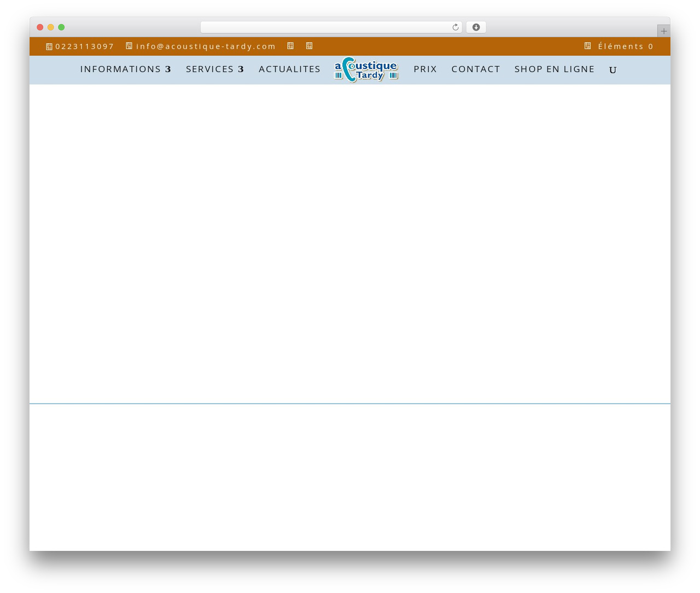The image size is (700, 593).
Task: Click the Acoustique Tardy logo
Action: (x=366, y=69)
